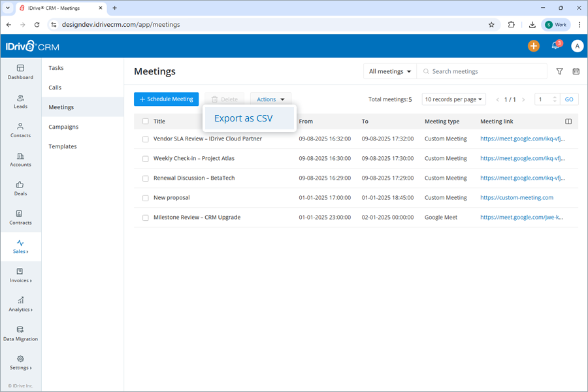Switch to the Campaigns tab

pos(63,127)
